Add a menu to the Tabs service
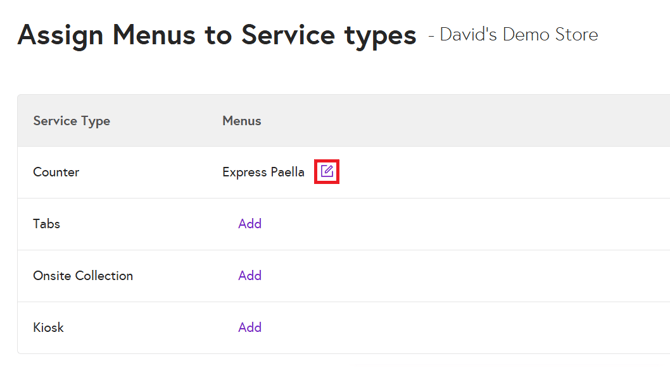 [x=250, y=223]
